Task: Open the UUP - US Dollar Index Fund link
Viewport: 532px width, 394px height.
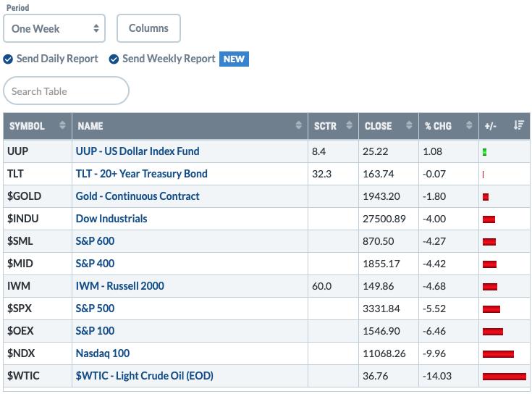Action: pyautogui.click(x=138, y=151)
